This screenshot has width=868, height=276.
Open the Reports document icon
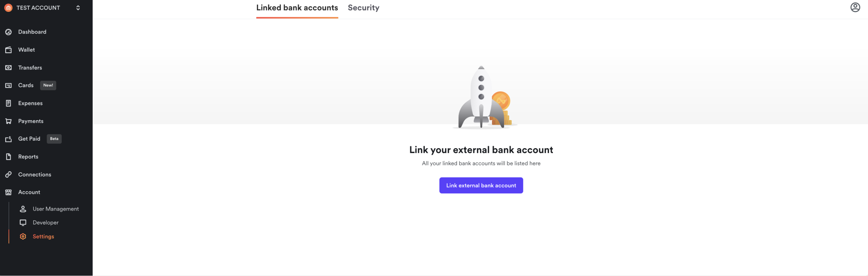(x=9, y=157)
